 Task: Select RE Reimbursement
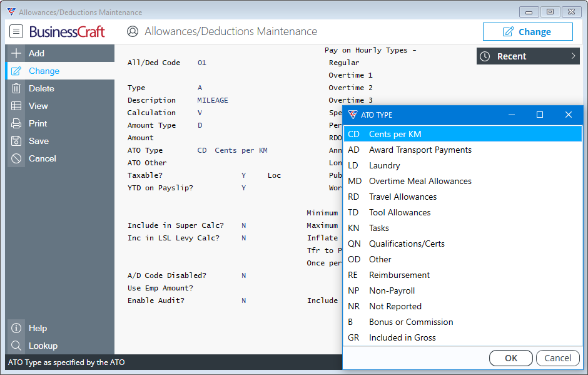(463, 275)
